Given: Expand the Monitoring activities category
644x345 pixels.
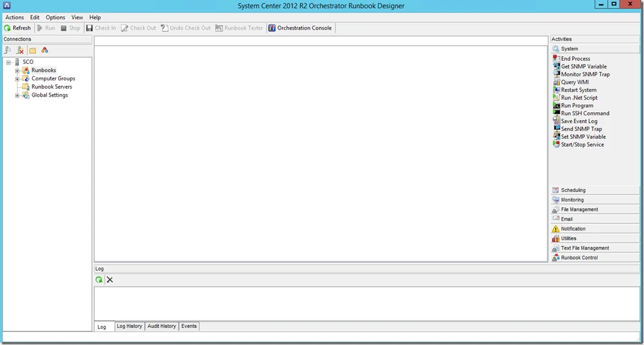Looking at the screenshot, I should pos(595,200).
